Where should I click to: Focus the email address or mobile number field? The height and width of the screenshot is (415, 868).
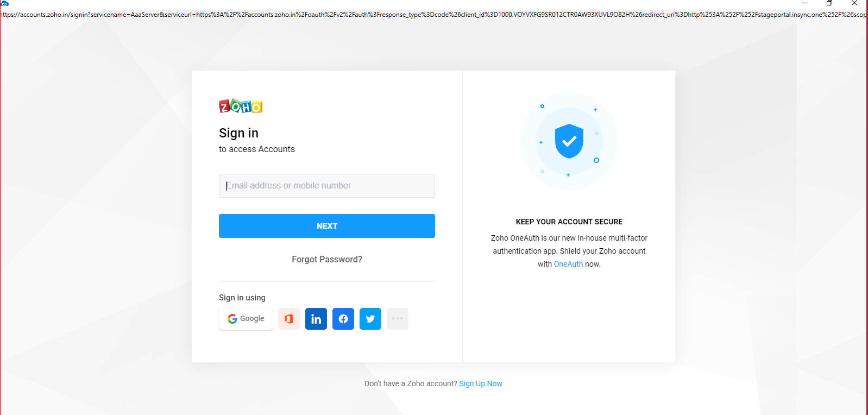[x=326, y=186]
